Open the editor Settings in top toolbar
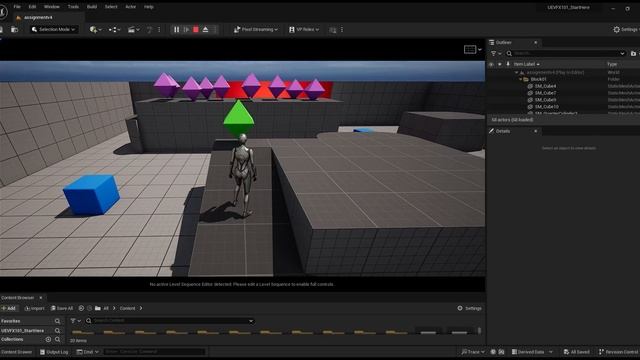 coord(625,29)
